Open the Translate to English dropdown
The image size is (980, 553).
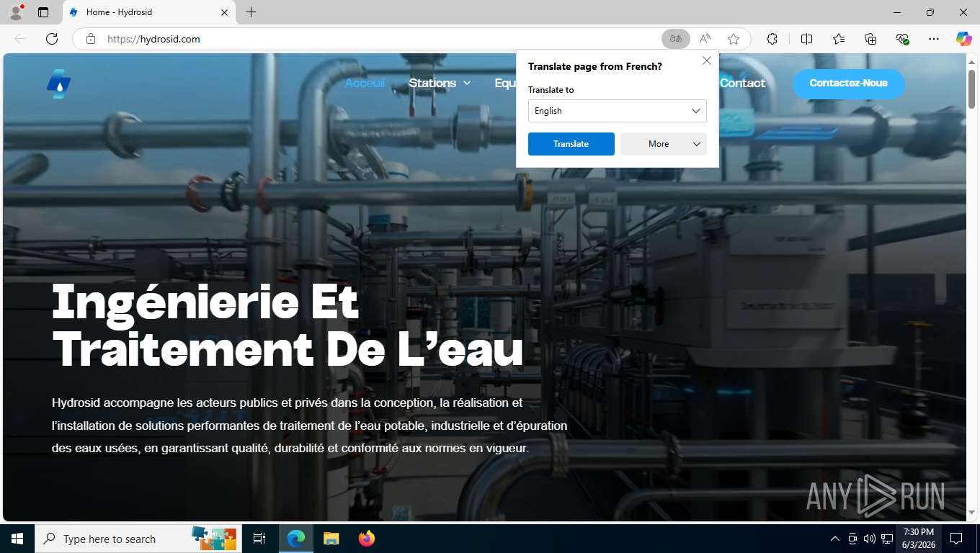[x=618, y=111]
